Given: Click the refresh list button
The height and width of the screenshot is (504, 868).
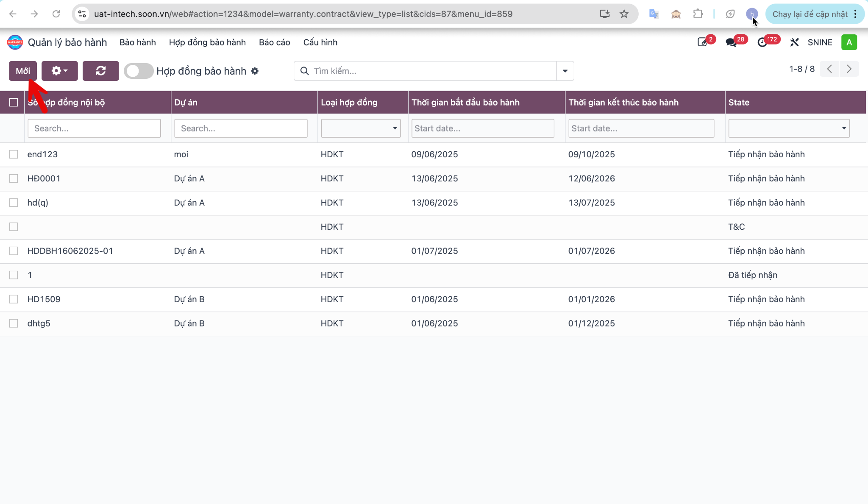Looking at the screenshot, I should (x=100, y=71).
